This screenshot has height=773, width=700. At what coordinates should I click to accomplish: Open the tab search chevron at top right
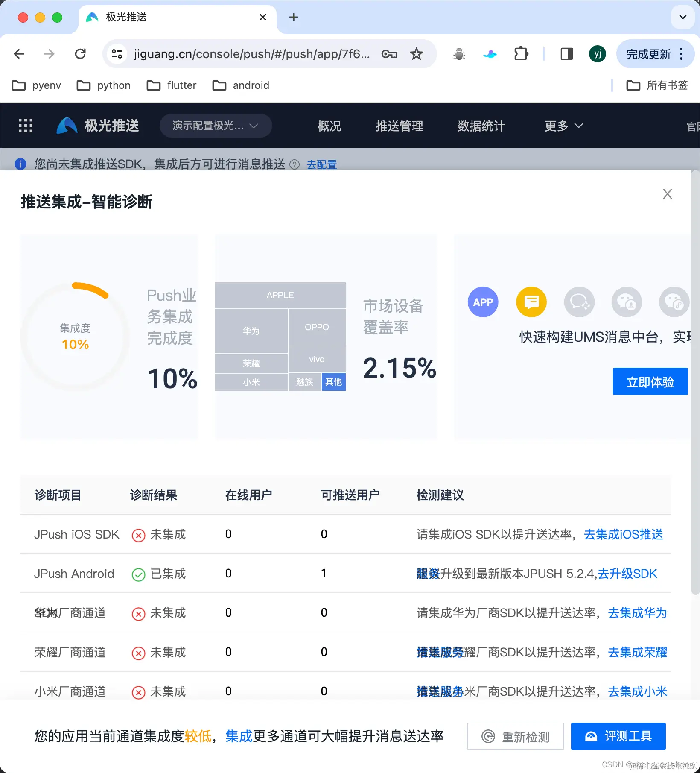click(682, 17)
